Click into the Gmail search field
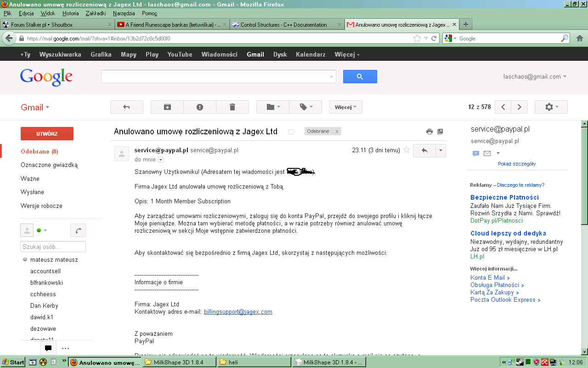588x368 pixels. pyautogui.click(x=218, y=76)
